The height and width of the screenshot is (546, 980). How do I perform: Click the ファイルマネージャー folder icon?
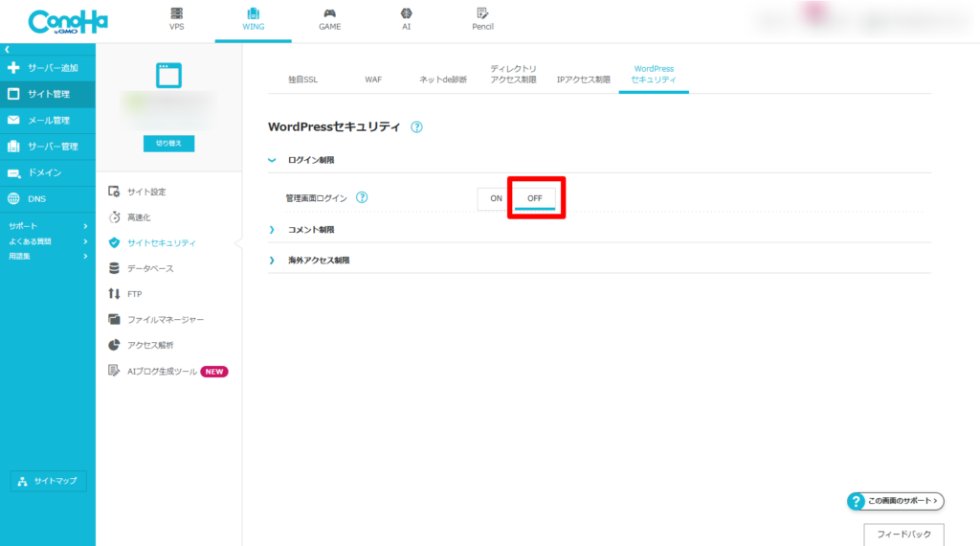click(x=114, y=319)
